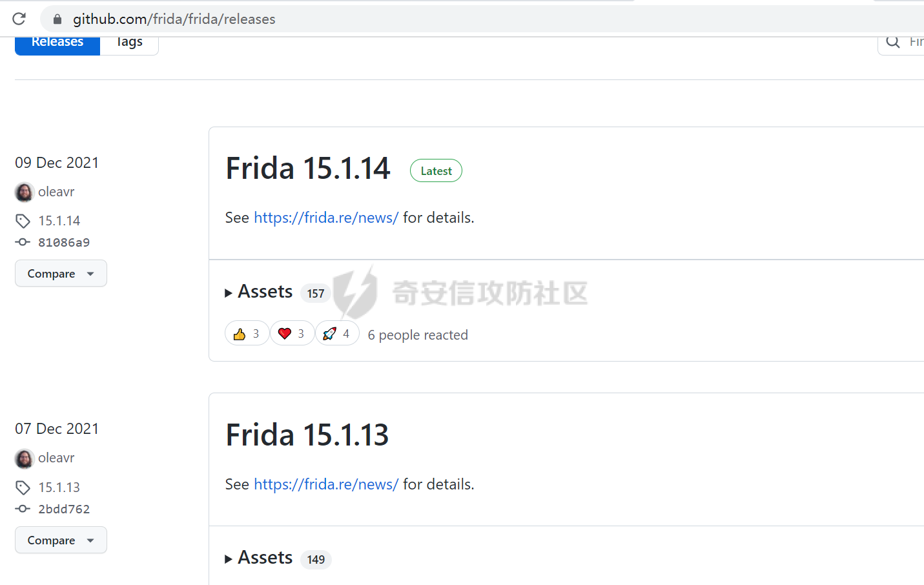Open oleavr avatar for 15.1.14 release
Screen dimensions: 924x585
click(24, 192)
